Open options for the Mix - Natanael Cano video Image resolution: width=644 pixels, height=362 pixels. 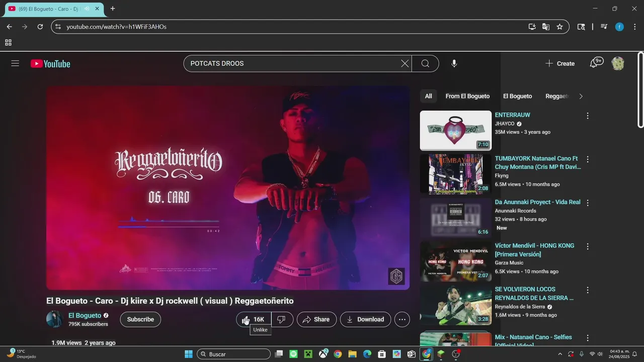(587, 338)
